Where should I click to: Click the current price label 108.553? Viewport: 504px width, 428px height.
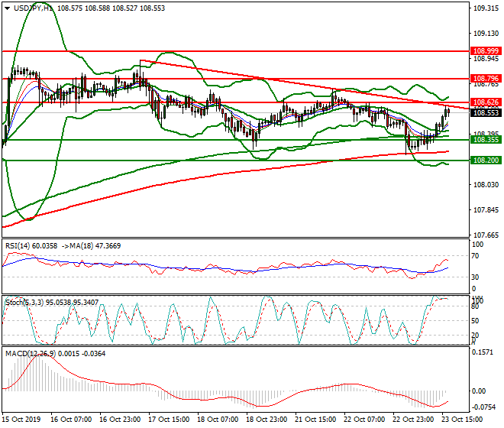click(x=486, y=113)
